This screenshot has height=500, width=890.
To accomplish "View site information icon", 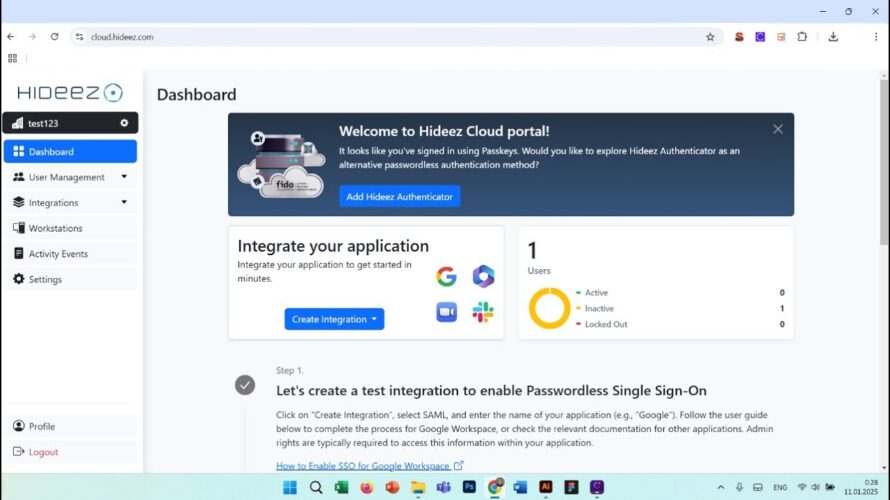I will (x=79, y=37).
